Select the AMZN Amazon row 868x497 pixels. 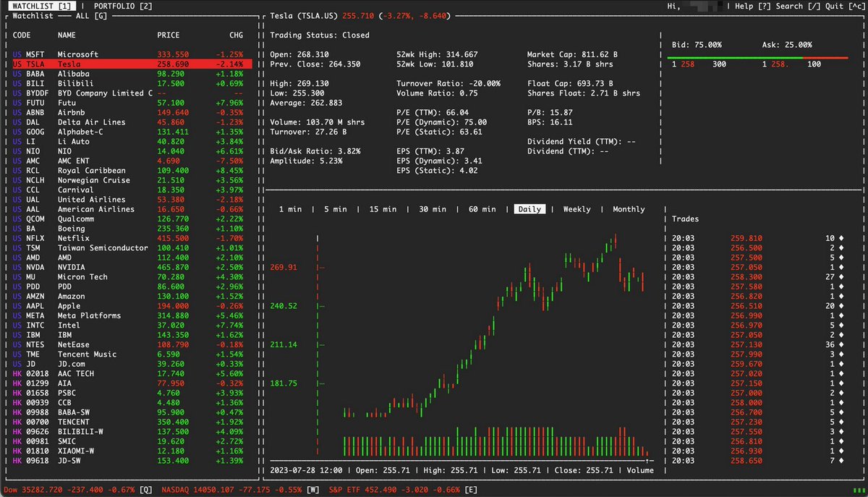pos(132,296)
